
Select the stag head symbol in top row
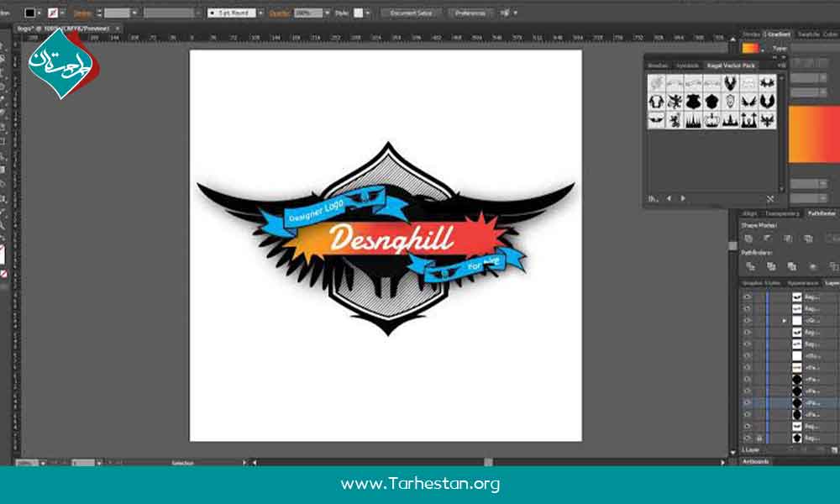click(x=730, y=83)
